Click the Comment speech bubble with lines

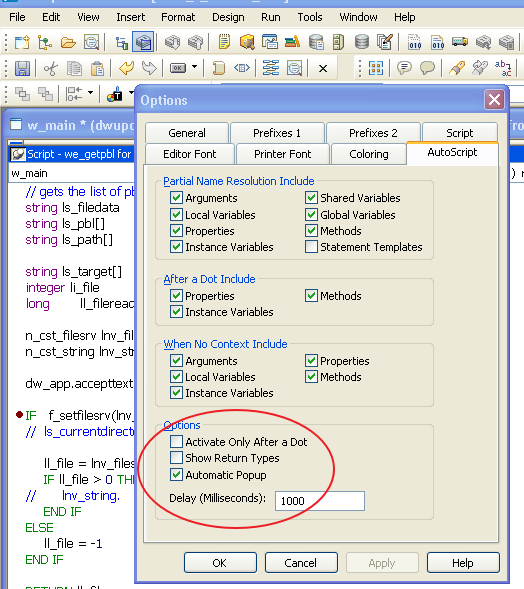coord(404,68)
